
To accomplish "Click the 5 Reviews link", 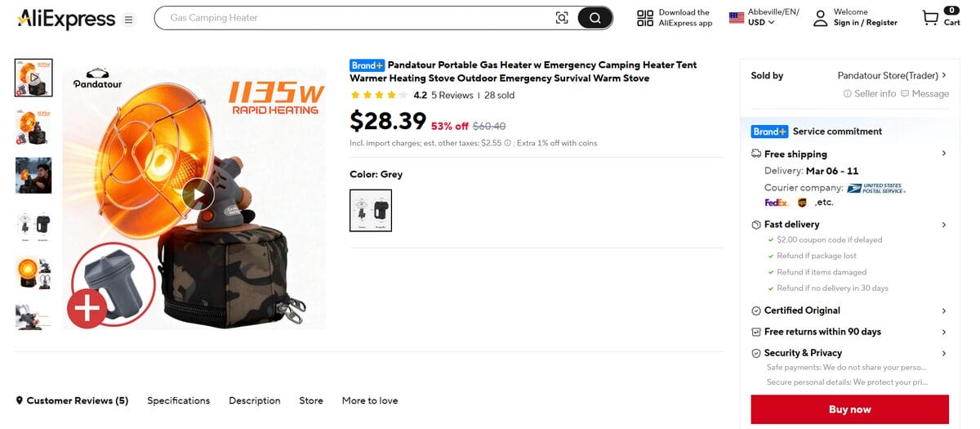I will point(452,96).
